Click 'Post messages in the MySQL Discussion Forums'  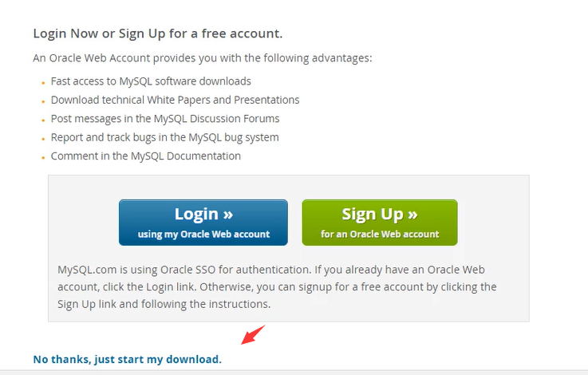click(165, 119)
